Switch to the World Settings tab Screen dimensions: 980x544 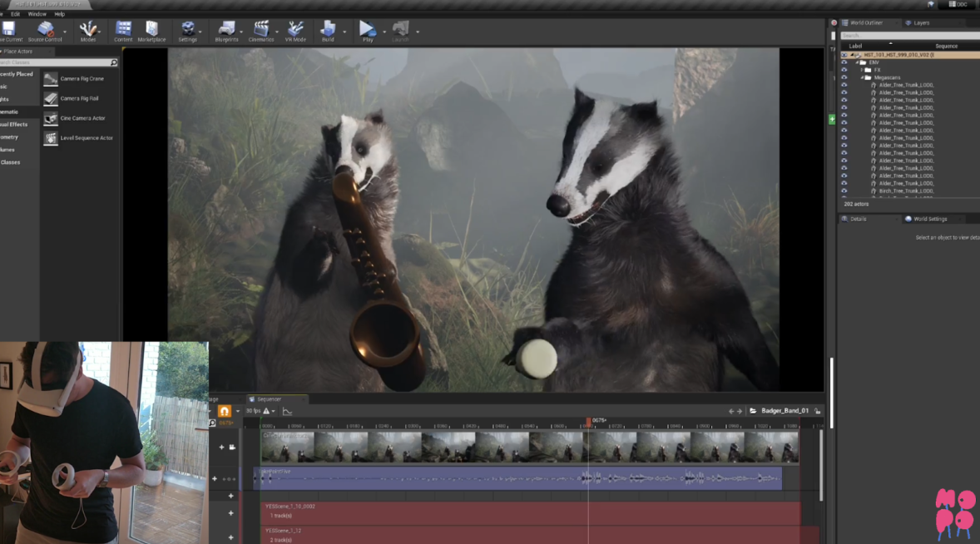click(x=930, y=219)
